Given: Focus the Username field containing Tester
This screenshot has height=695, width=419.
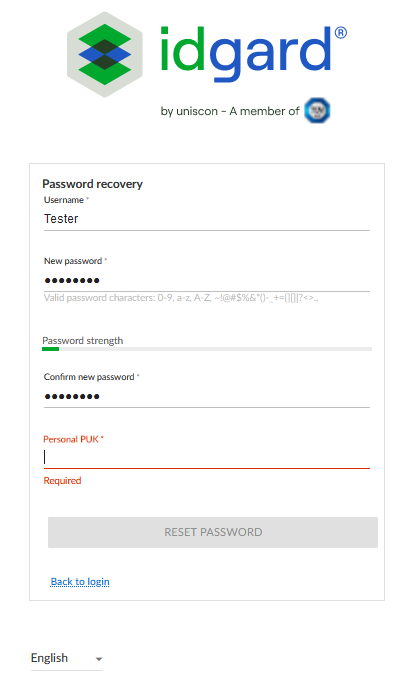Looking at the screenshot, I should point(207,219).
